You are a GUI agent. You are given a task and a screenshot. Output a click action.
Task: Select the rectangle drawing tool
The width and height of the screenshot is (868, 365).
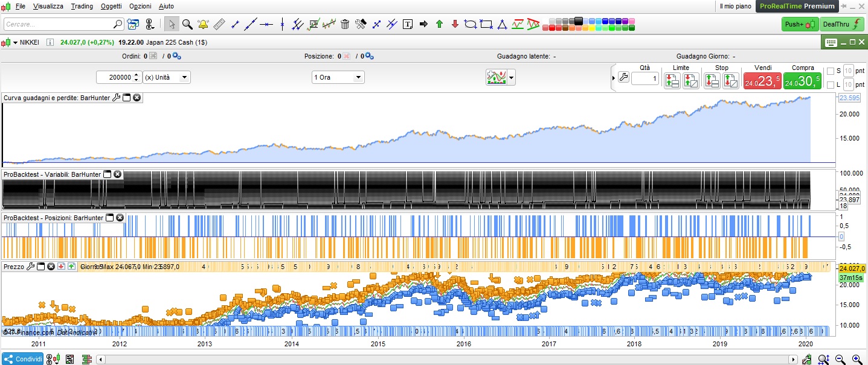[486, 24]
